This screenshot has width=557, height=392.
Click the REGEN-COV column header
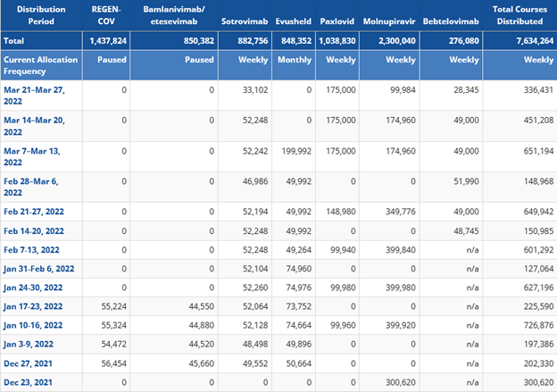(107, 13)
